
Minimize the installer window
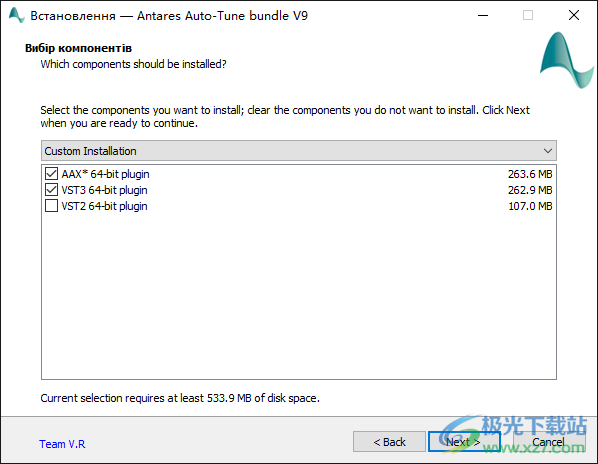pos(483,16)
